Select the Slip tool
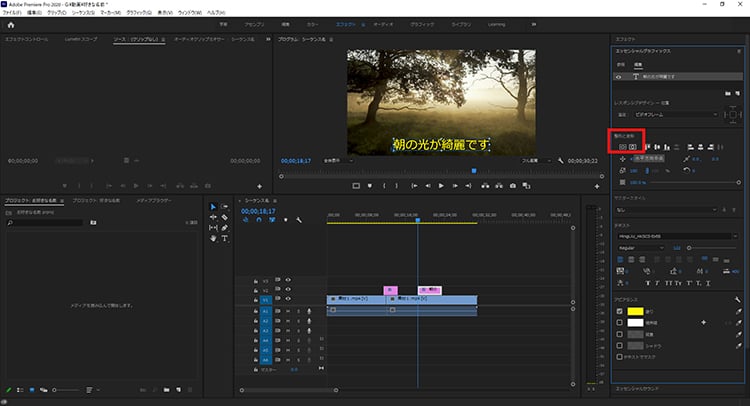 (213, 228)
